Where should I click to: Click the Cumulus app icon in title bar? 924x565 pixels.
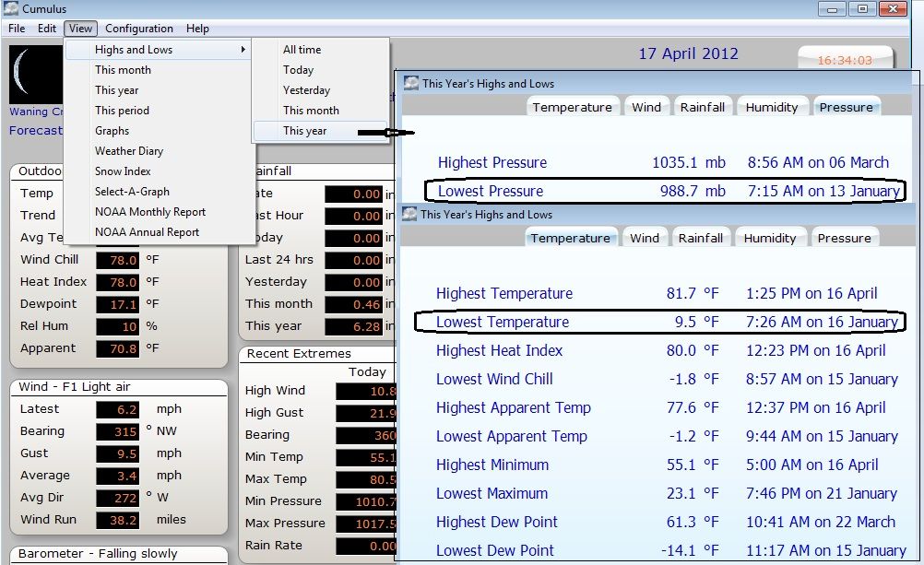(11, 9)
